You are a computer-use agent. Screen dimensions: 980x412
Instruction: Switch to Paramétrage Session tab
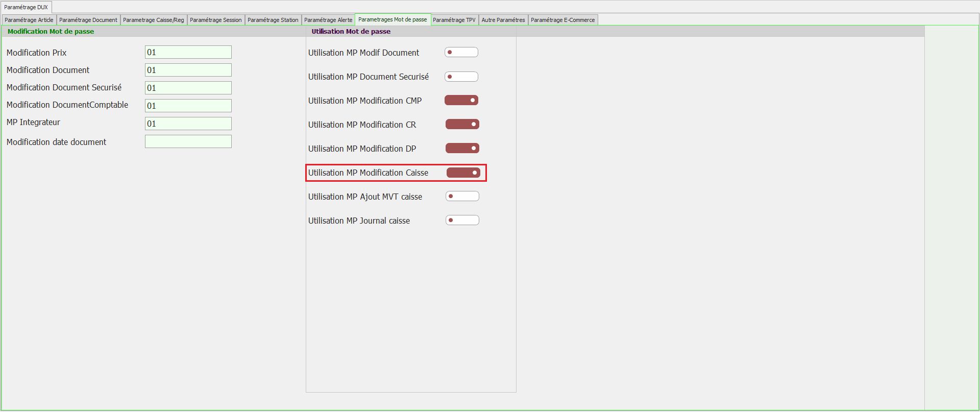pyautogui.click(x=216, y=20)
